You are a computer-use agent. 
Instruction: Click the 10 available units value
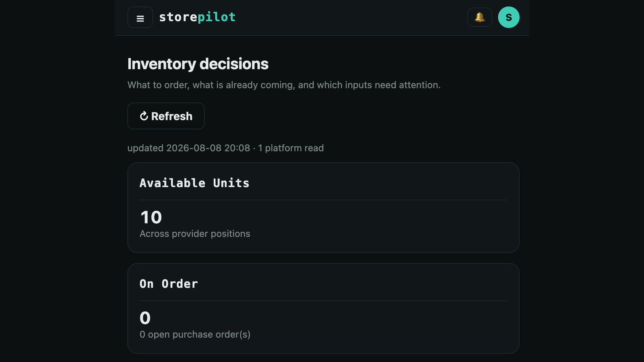[151, 218]
